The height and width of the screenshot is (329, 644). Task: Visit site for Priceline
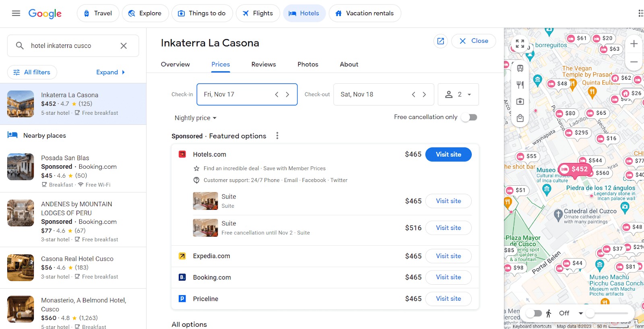click(448, 299)
